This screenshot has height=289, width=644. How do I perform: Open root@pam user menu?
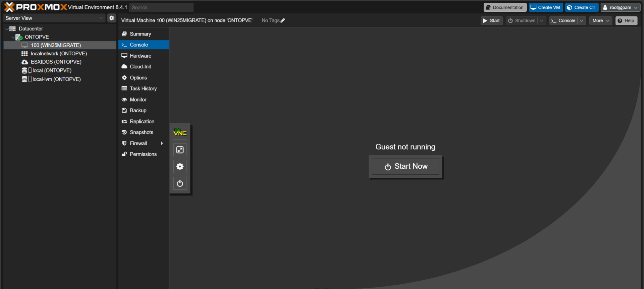click(621, 7)
